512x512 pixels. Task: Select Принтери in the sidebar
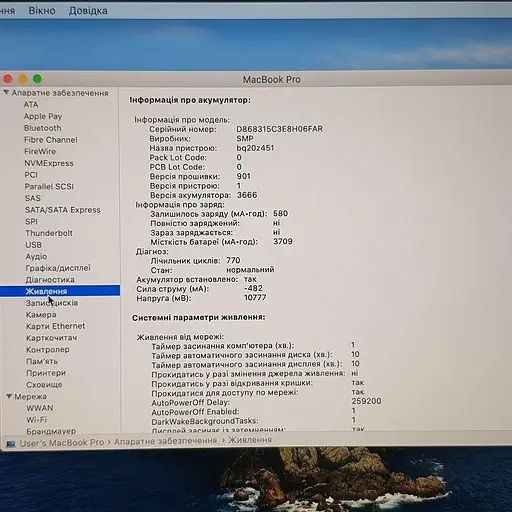(46, 373)
